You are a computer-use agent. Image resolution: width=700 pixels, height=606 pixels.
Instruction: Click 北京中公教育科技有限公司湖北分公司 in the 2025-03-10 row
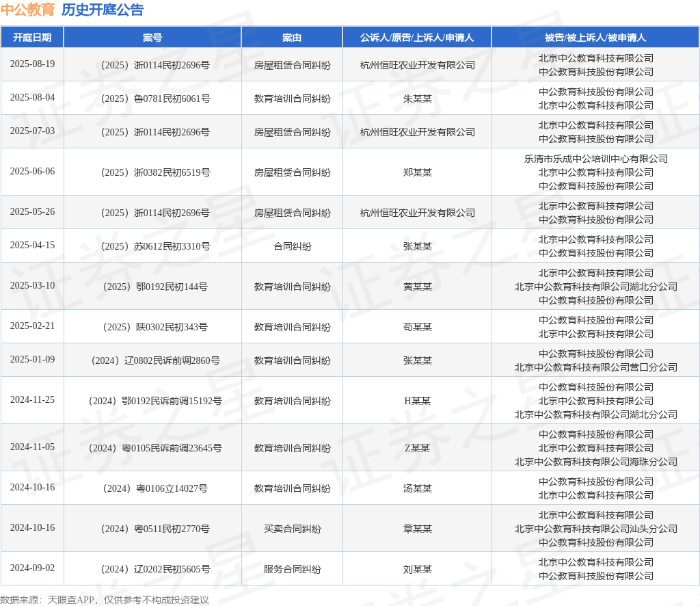tap(596, 287)
